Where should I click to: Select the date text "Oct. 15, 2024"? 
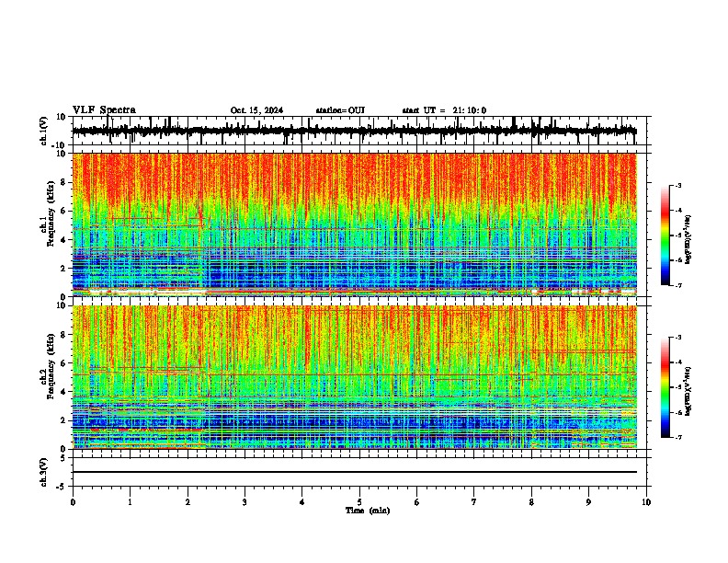(x=256, y=110)
